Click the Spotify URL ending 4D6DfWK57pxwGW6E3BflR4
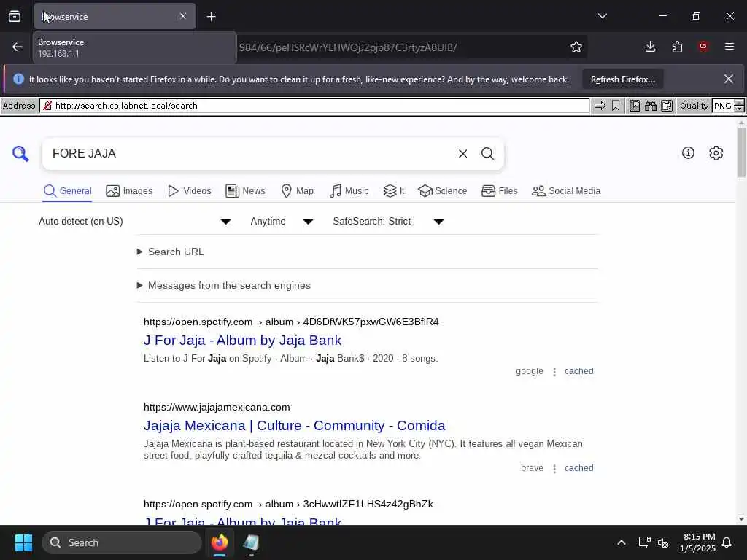Screen dimensions: 747x560 pyautogui.click(x=291, y=322)
